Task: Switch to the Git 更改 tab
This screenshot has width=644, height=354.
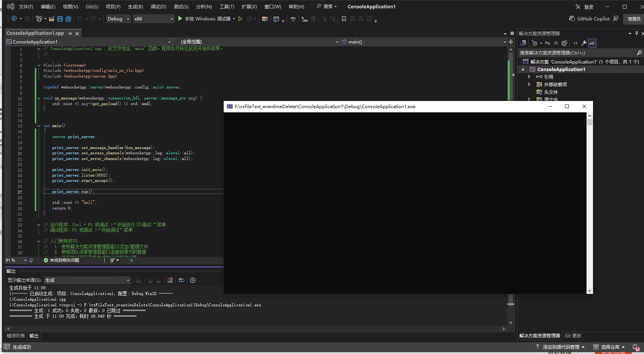Action: point(573,336)
